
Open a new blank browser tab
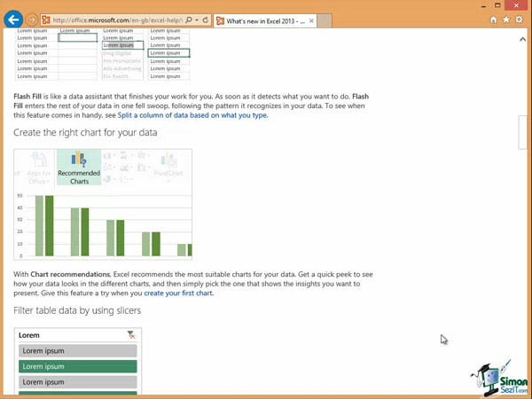click(325, 21)
